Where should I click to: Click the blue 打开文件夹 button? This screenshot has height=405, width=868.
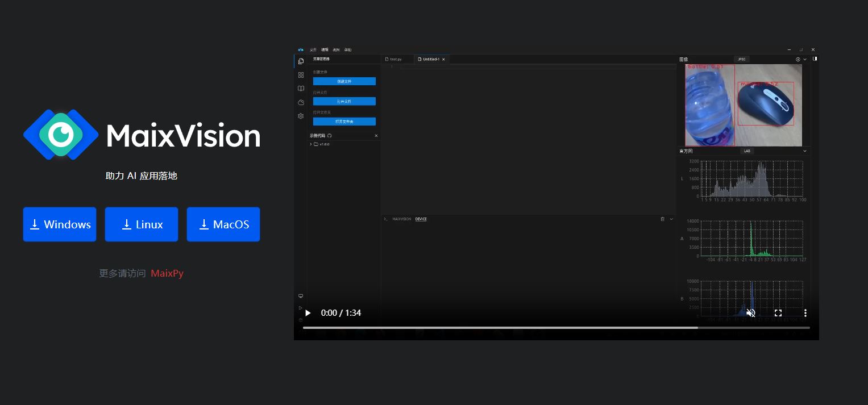point(344,122)
